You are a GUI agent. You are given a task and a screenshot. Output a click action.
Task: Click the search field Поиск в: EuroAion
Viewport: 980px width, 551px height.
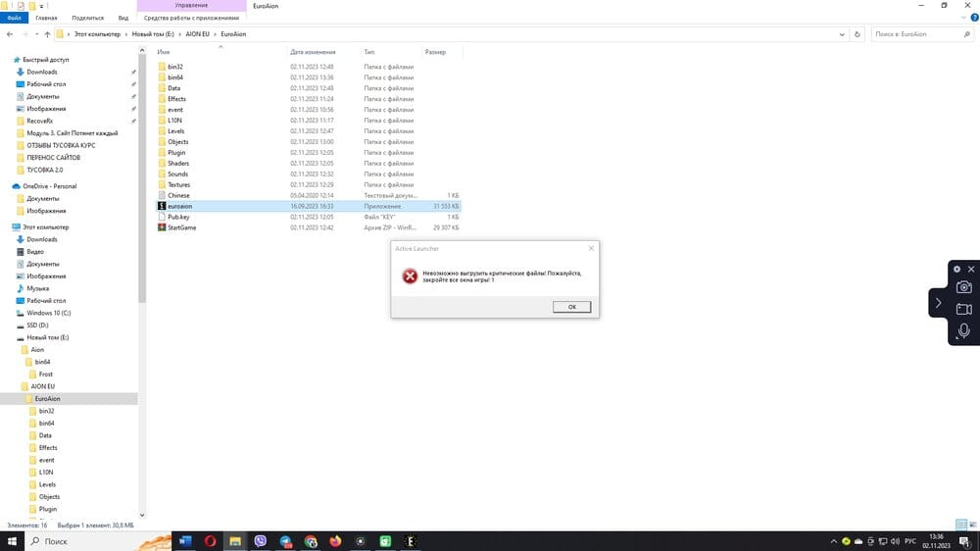point(916,34)
